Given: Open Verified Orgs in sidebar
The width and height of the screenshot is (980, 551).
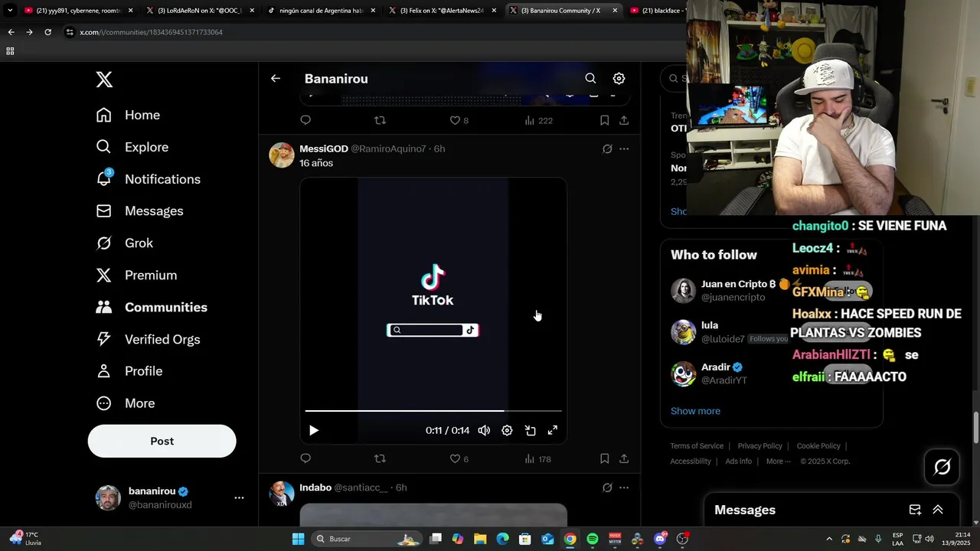Looking at the screenshot, I should (148, 339).
